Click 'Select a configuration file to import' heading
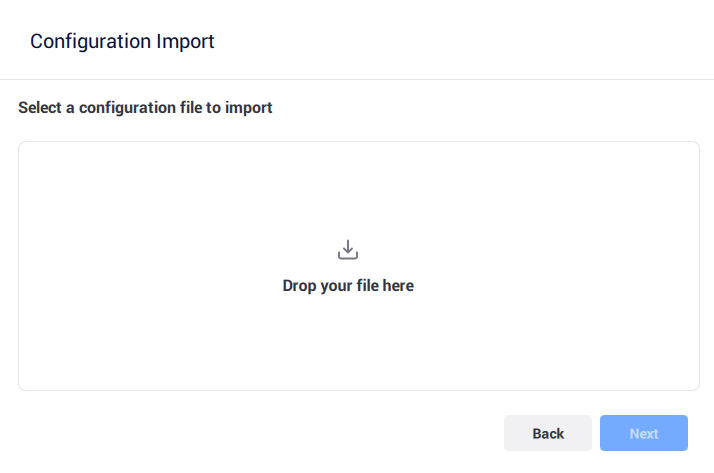Viewport: 714px width, 473px height. pos(145,108)
